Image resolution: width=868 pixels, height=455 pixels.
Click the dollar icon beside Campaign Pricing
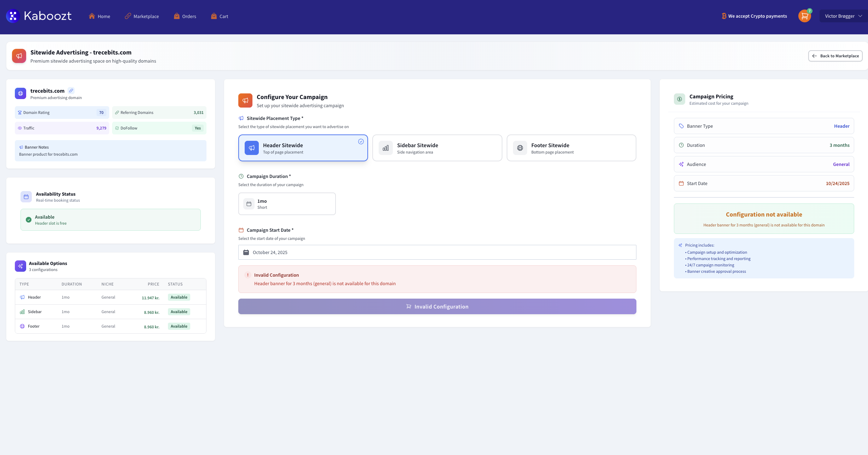click(x=679, y=99)
